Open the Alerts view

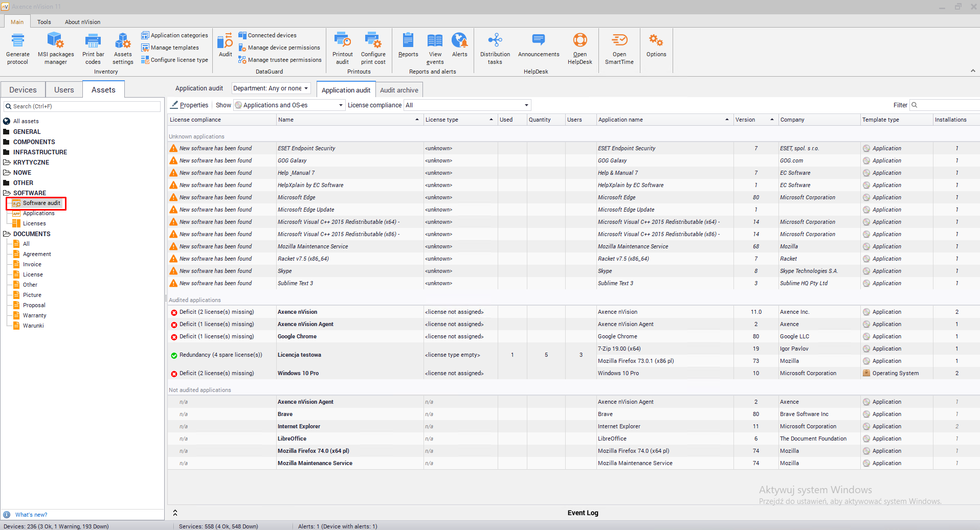(459, 45)
